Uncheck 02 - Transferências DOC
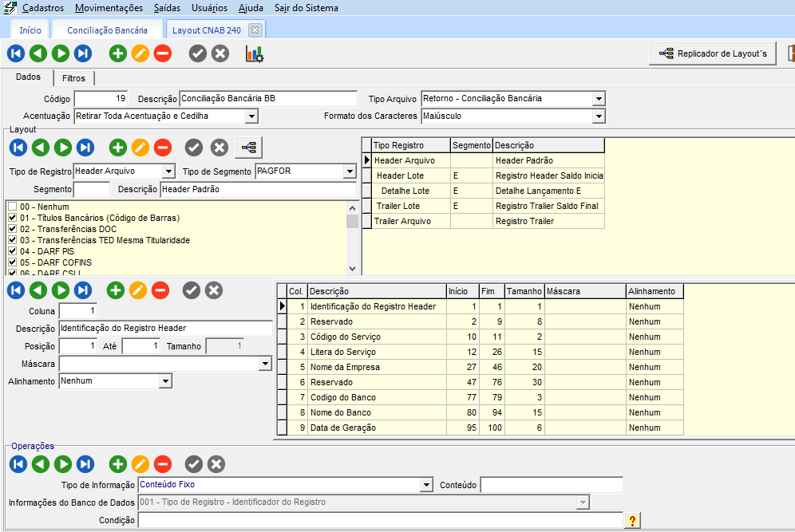This screenshot has height=532, width=795. click(12, 229)
